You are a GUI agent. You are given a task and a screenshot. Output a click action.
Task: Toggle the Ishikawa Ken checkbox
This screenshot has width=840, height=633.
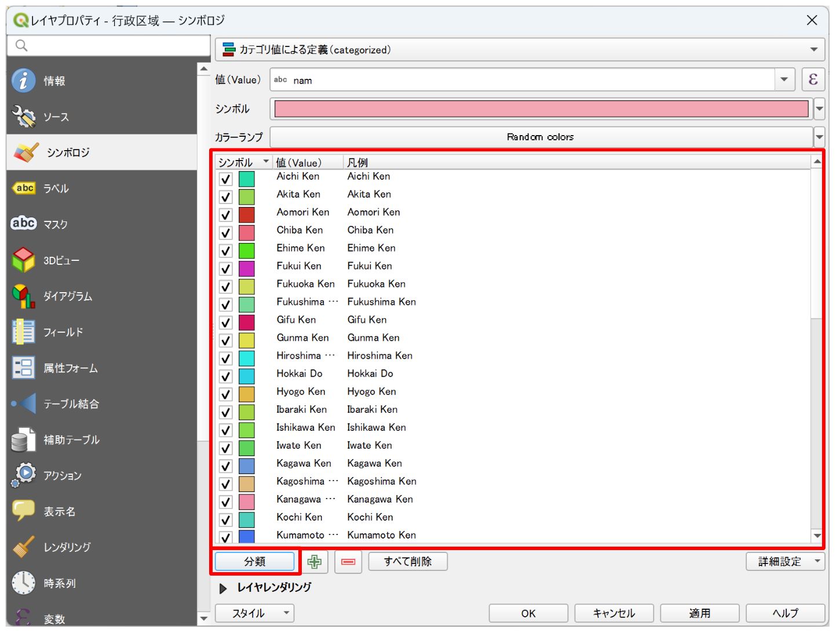[226, 431]
